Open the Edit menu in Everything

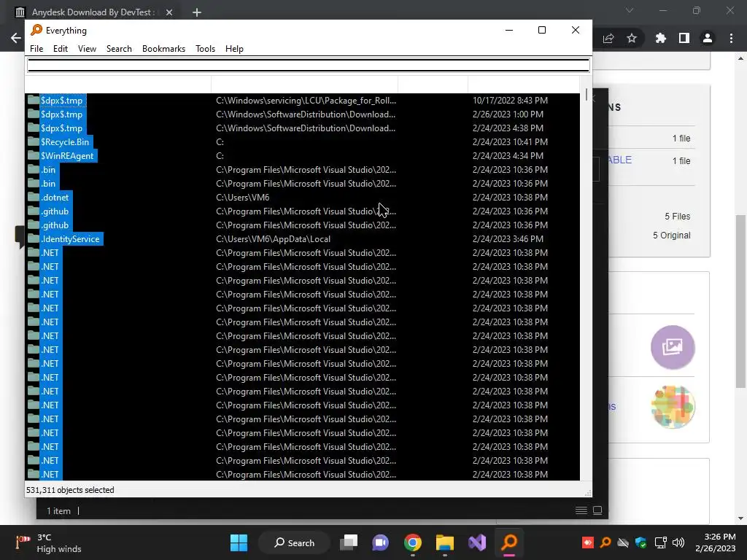[60, 49]
